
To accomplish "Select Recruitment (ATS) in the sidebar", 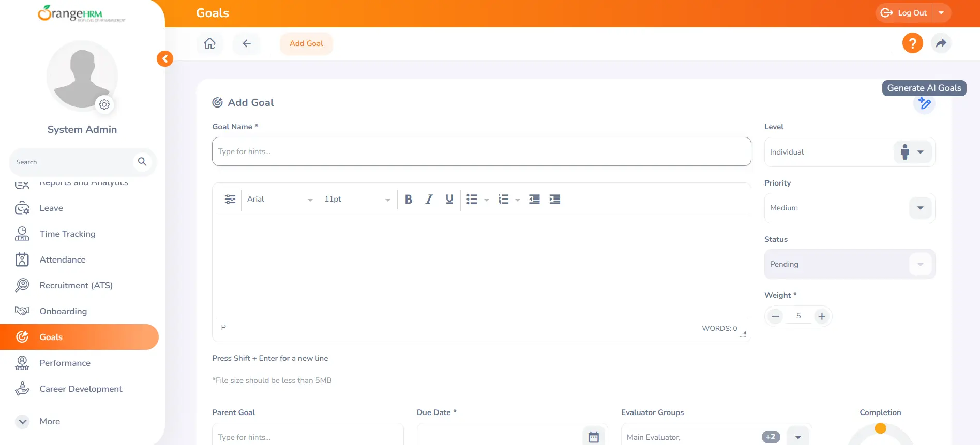I will click(x=76, y=285).
